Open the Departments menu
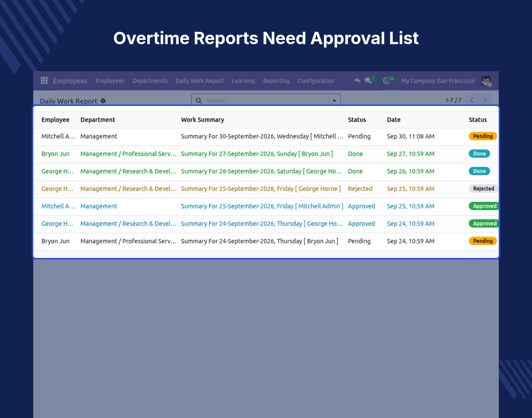This screenshot has width=532, height=418. (150, 81)
